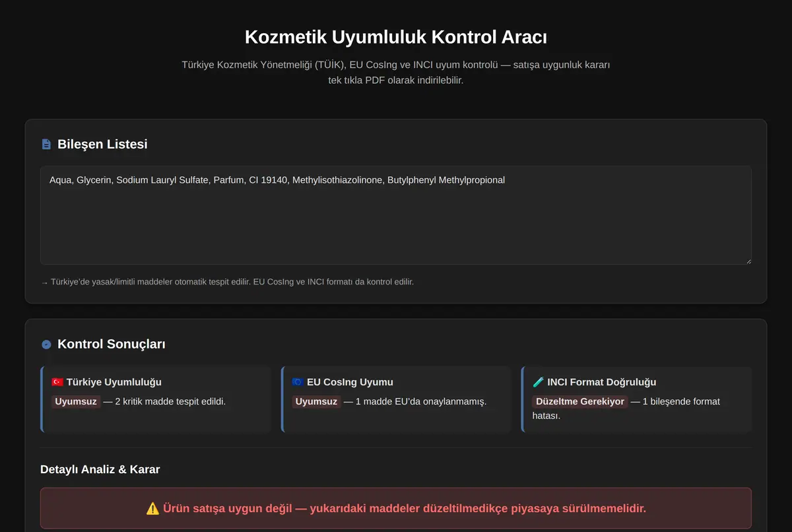Select the INCI Format Doğruluğu card title

(601, 382)
